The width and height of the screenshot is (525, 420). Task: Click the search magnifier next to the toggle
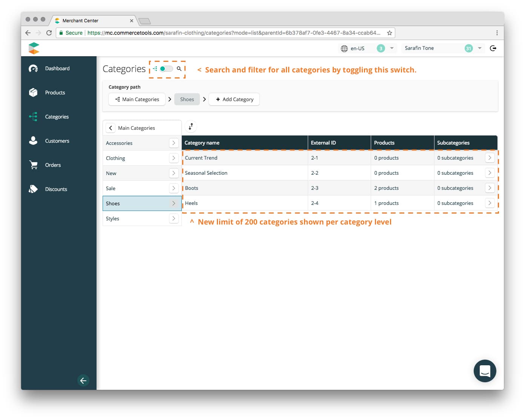[x=179, y=69]
